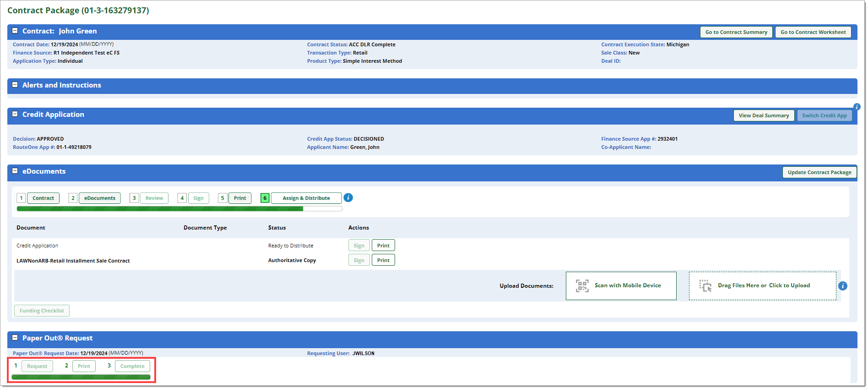The image size is (868, 389).
Task: Select step 4 Sign in workflow
Action: 198,198
